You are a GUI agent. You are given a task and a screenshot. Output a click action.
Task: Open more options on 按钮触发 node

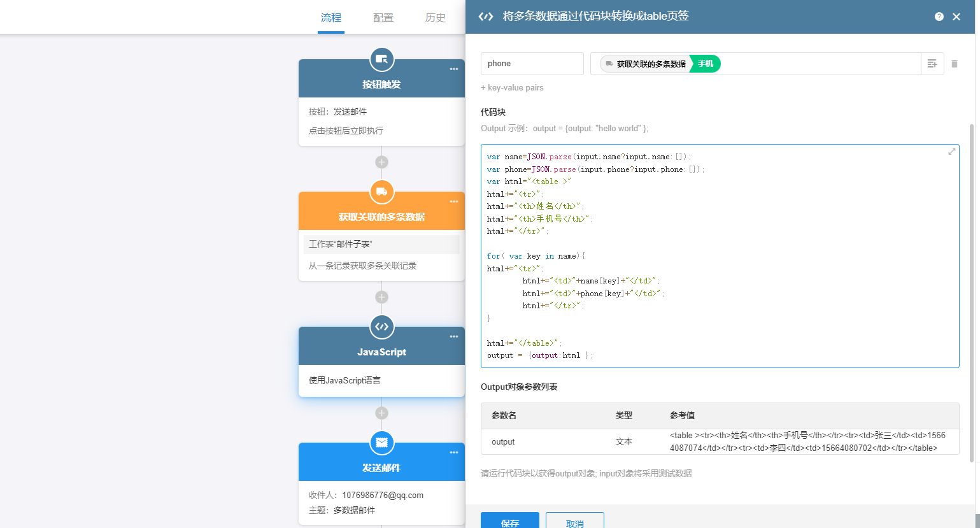click(x=453, y=69)
